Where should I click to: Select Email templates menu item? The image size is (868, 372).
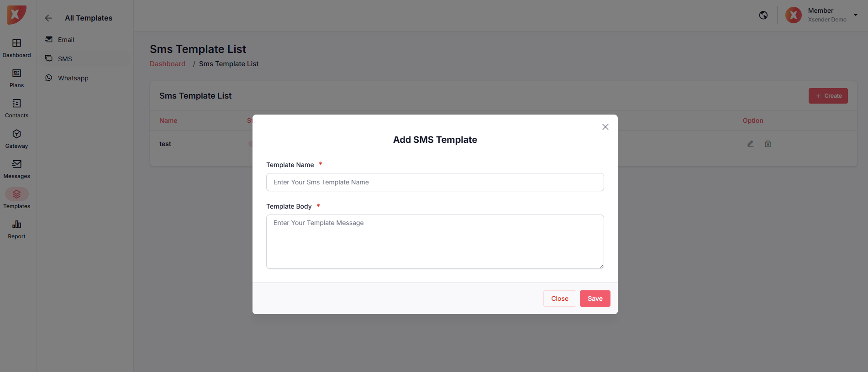point(66,40)
